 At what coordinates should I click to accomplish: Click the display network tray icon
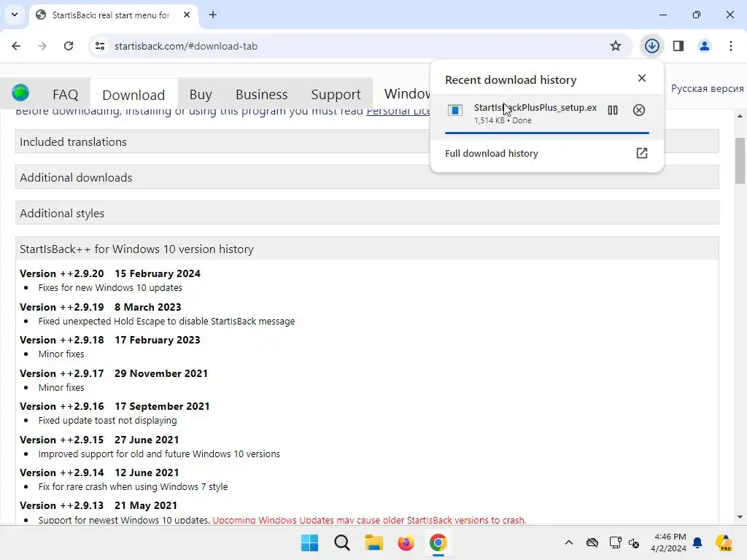point(615,542)
